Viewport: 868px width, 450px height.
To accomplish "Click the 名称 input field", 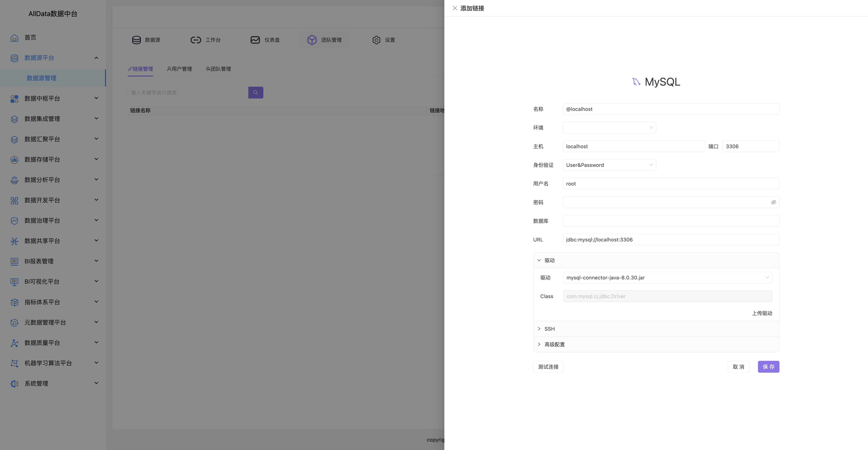I will tap(671, 109).
